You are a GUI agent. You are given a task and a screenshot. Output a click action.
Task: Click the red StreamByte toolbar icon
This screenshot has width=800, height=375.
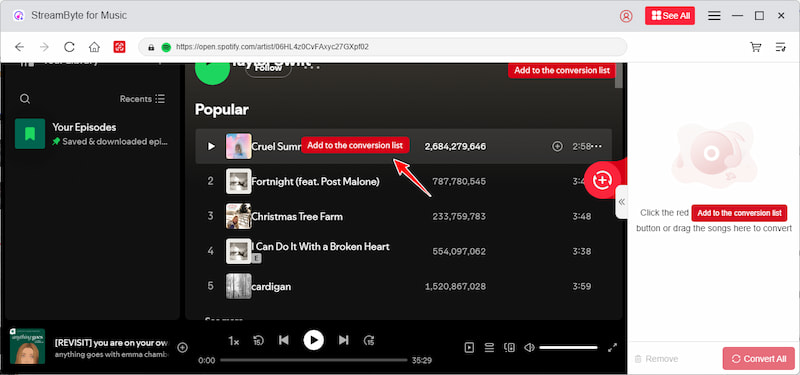click(x=119, y=47)
